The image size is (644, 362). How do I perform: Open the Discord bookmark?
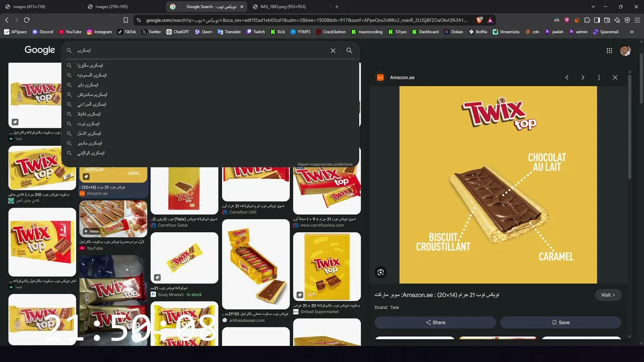pos(43,32)
